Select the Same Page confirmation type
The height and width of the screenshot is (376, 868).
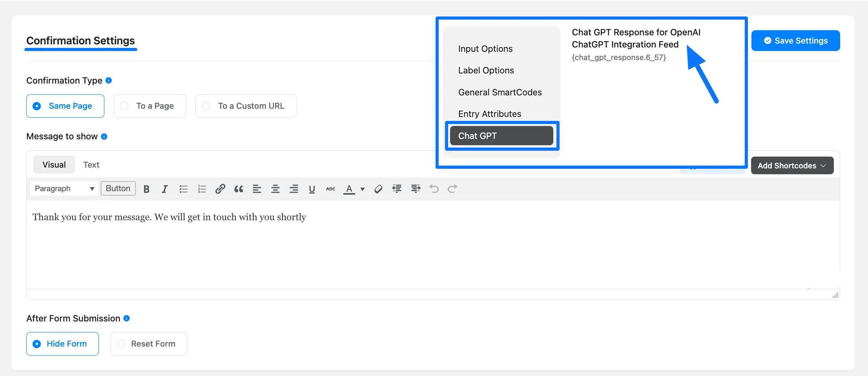click(65, 106)
